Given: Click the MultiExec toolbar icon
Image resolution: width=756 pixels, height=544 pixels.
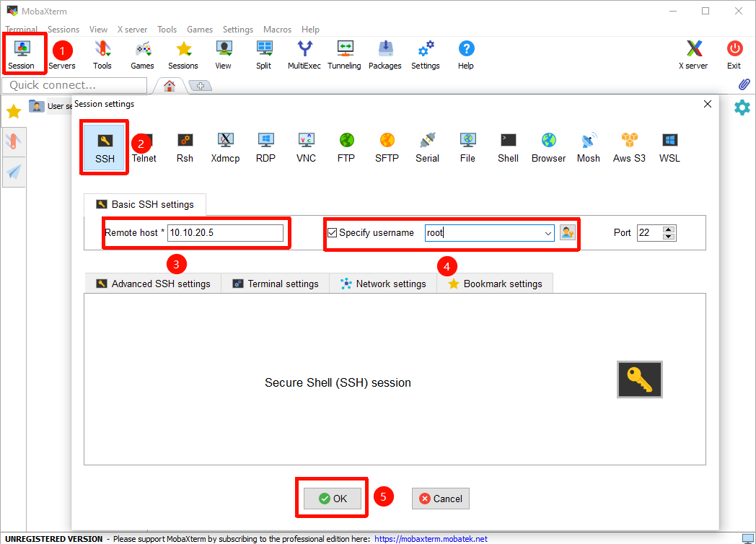Looking at the screenshot, I should pyautogui.click(x=304, y=55).
